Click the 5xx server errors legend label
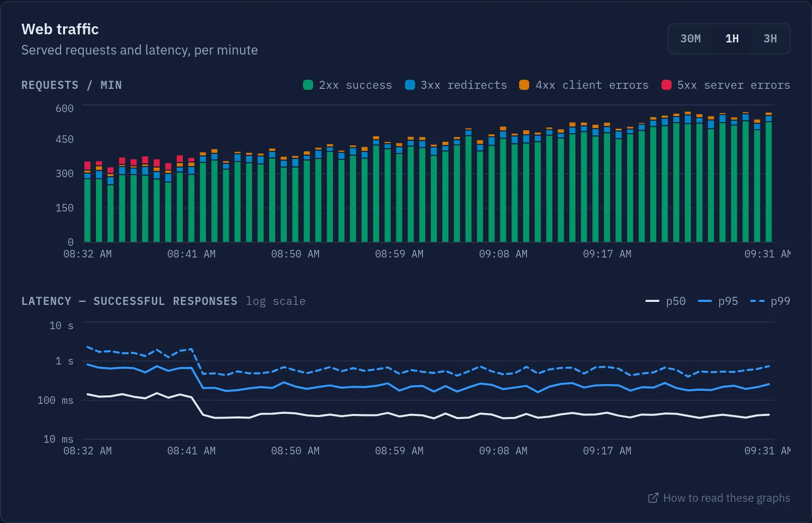The image size is (812, 523). [734, 85]
